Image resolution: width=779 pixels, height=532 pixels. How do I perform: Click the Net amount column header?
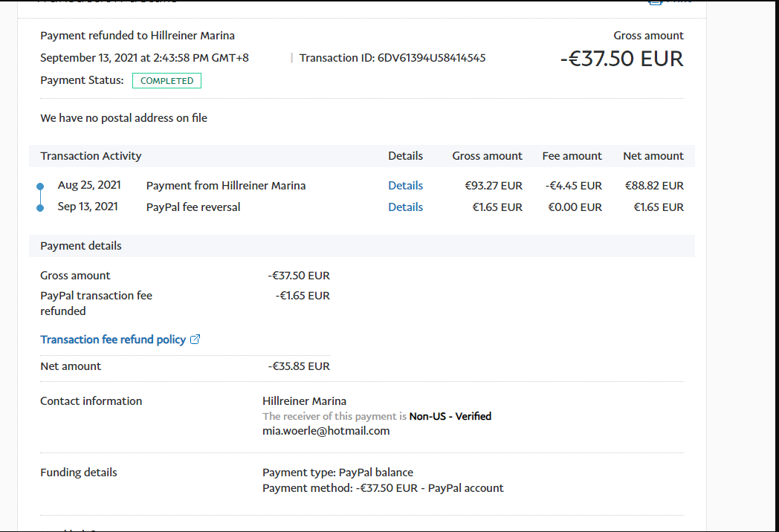click(x=653, y=156)
